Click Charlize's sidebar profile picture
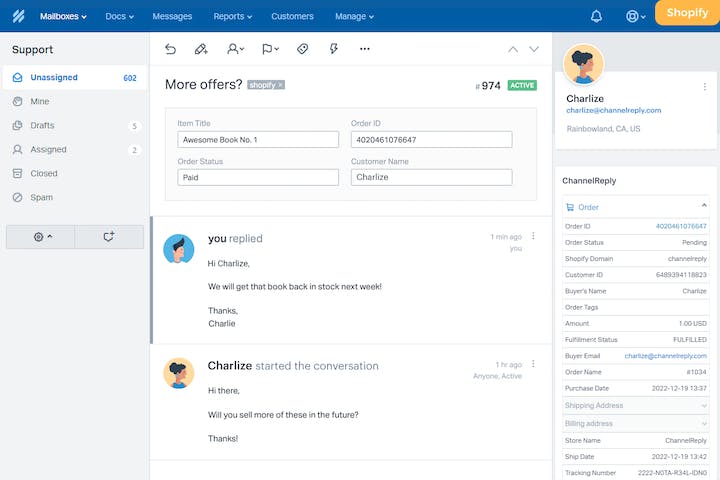Screen dimensions: 720x480 [x=583, y=65]
